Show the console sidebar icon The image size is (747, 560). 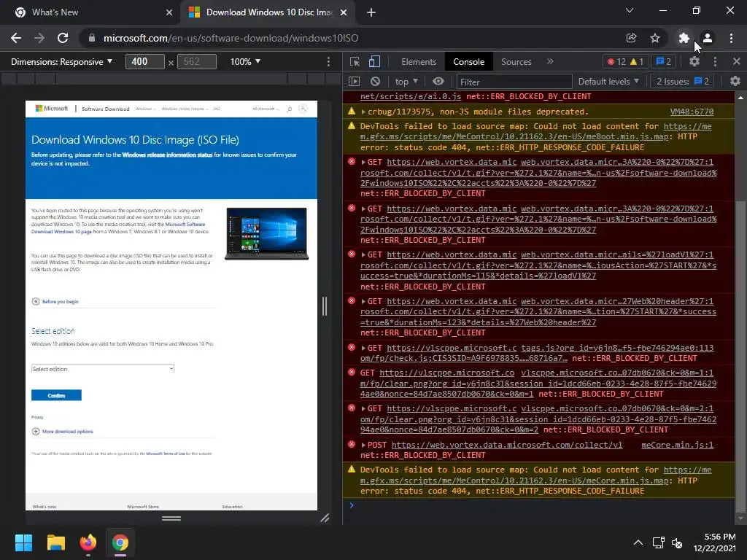click(x=354, y=82)
